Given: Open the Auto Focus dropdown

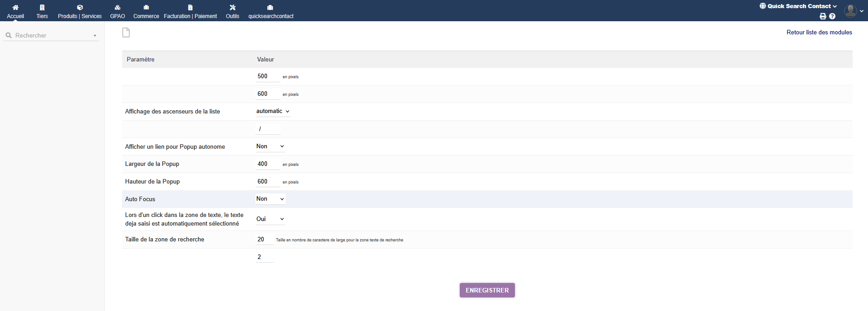Looking at the screenshot, I should tap(270, 199).
